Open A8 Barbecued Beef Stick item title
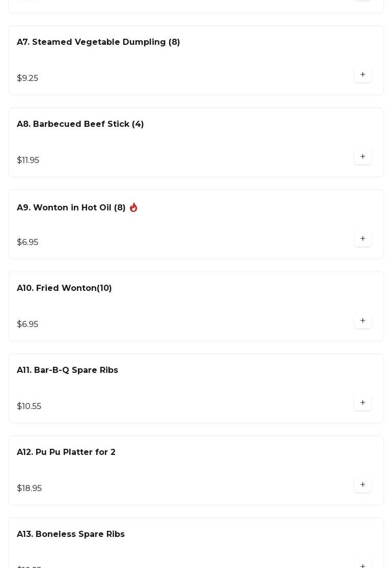Screen dimensions: 392x568 [80, 124]
